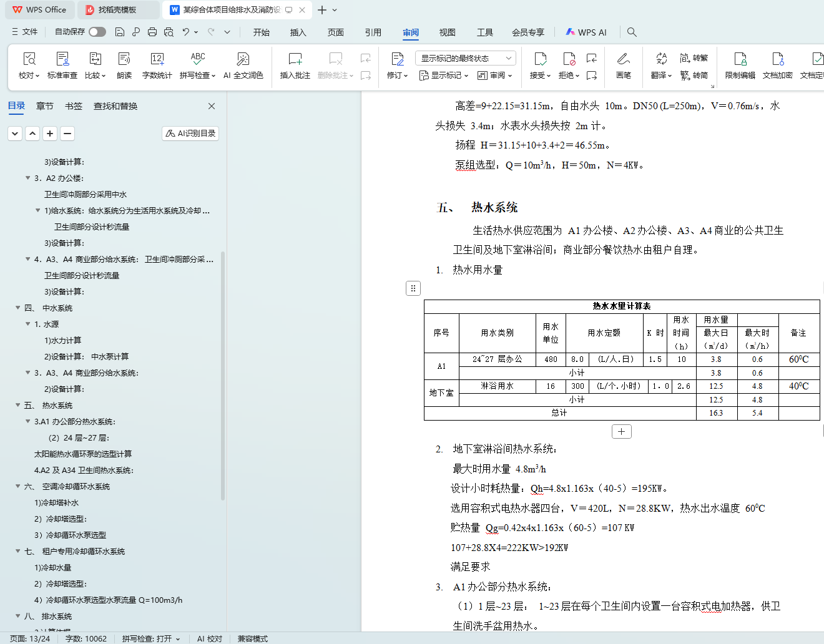Screen dimensions: 824x644
Task: Jump to 太阳能热水循环泵的选型计算 heading
Action: (83, 454)
